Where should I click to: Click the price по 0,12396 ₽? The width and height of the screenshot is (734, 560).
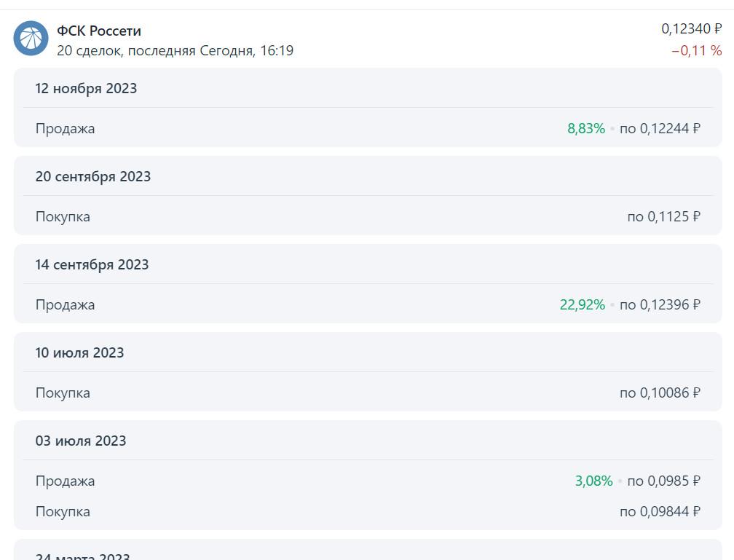[x=660, y=305]
